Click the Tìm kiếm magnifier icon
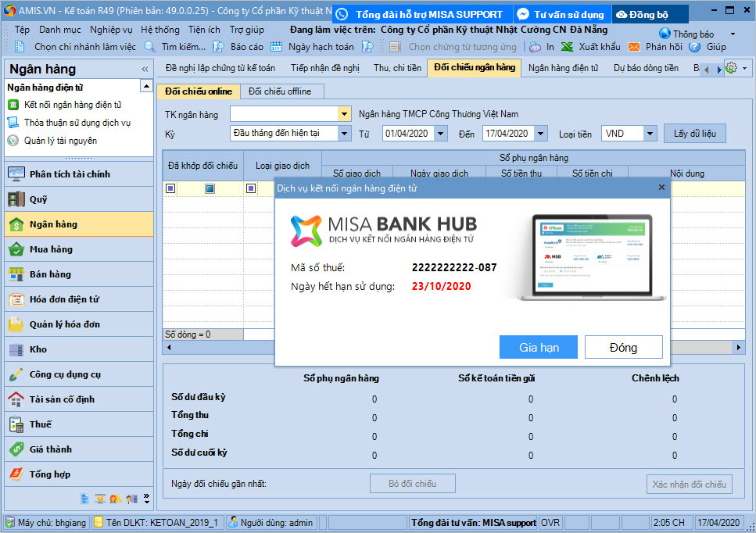This screenshot has height=533, width=756. (x=149, y=47)
